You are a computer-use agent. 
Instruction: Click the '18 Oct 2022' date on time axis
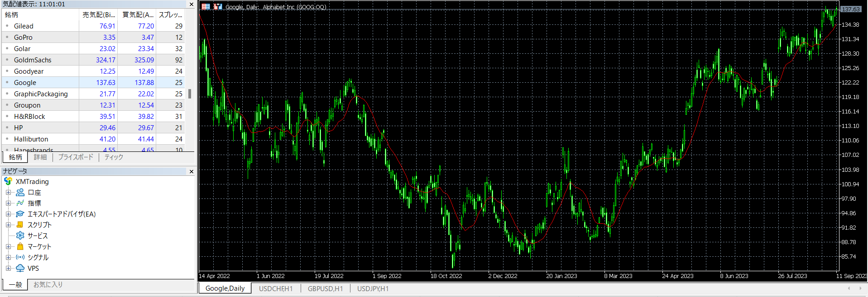tap(446, 276)
